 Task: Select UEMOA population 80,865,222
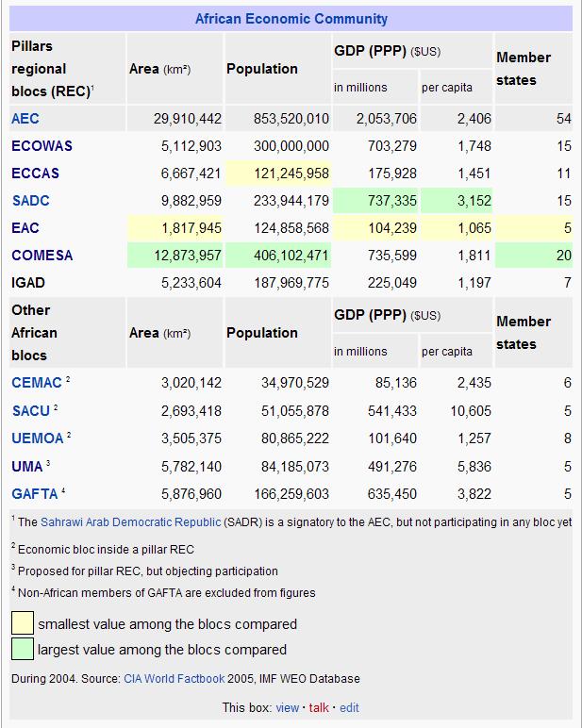point(295,438)
